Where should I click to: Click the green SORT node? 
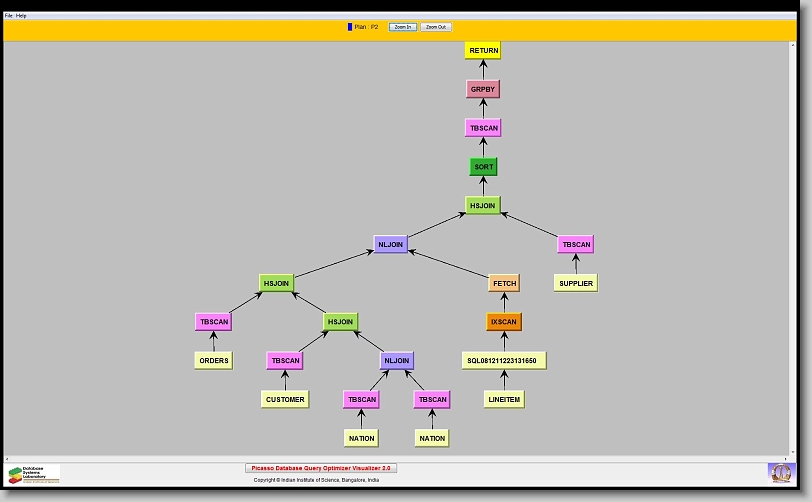click(483, 167)
